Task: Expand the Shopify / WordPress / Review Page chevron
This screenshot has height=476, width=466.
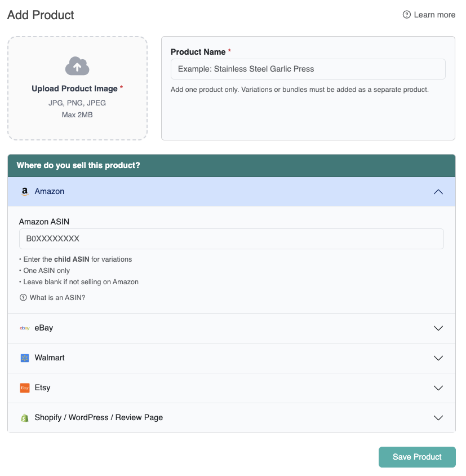Action: (438, 418)
